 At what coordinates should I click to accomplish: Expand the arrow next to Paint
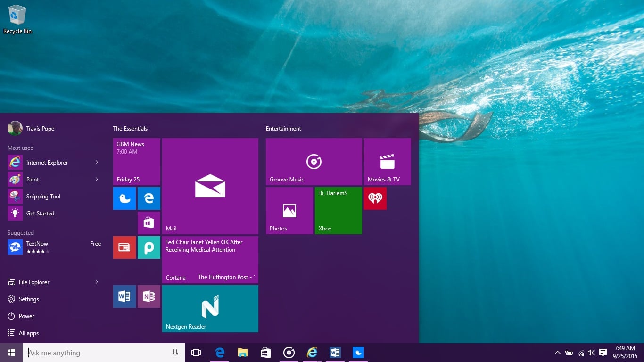click(x=97, y=179)
